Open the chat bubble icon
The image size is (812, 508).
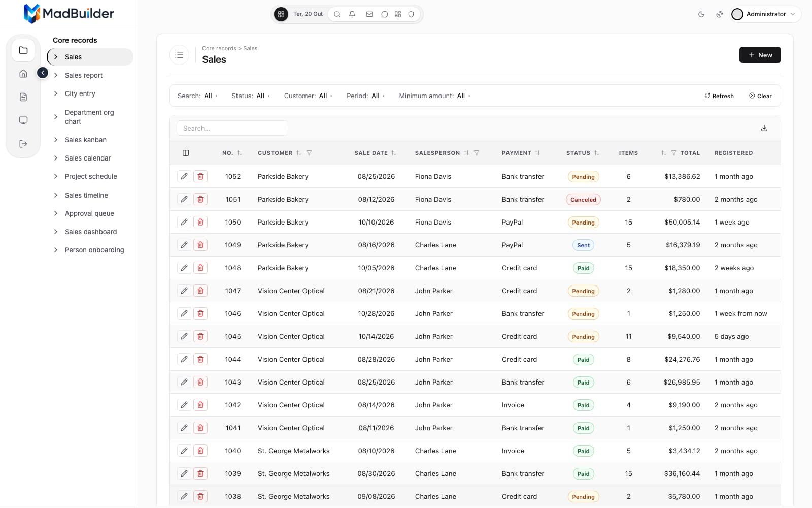point(385,14)
